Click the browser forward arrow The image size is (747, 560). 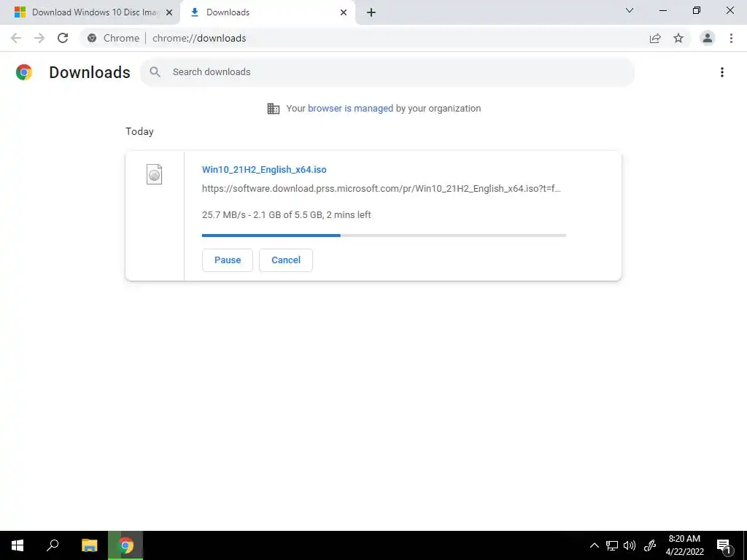tap(39, 38)
